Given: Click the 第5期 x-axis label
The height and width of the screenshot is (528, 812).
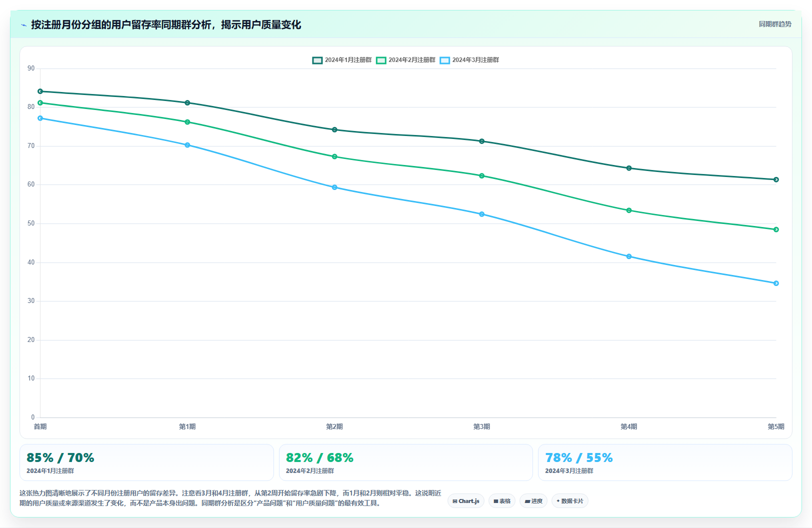Looking at the screenshot, I should (x=776, y=426).
